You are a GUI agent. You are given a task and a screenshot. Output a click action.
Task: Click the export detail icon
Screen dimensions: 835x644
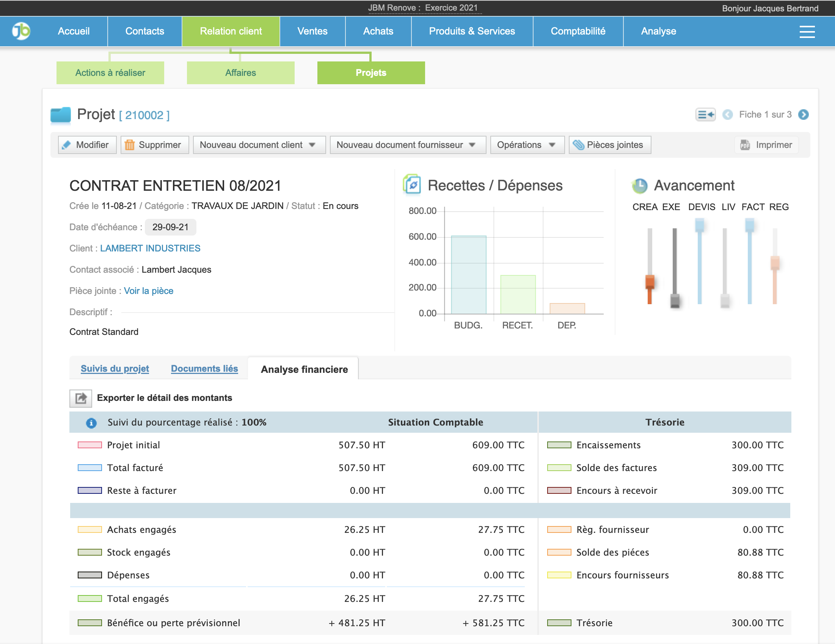pyautogui.click(x=81, y=398)
